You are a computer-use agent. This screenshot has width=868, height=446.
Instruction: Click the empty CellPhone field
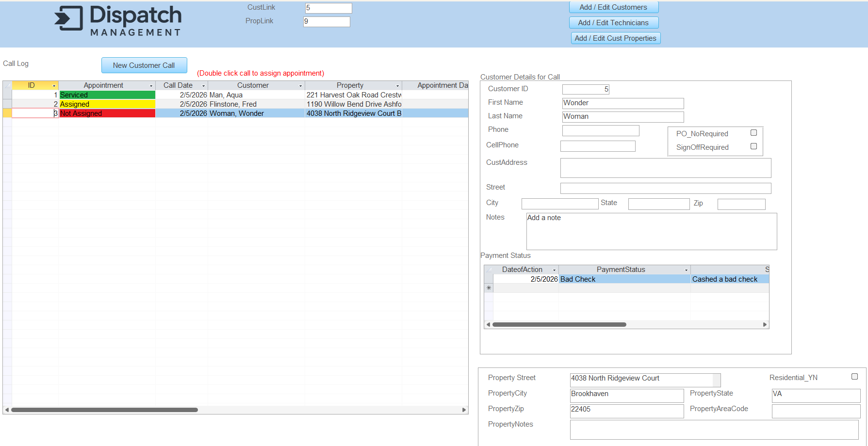[598, 146]
